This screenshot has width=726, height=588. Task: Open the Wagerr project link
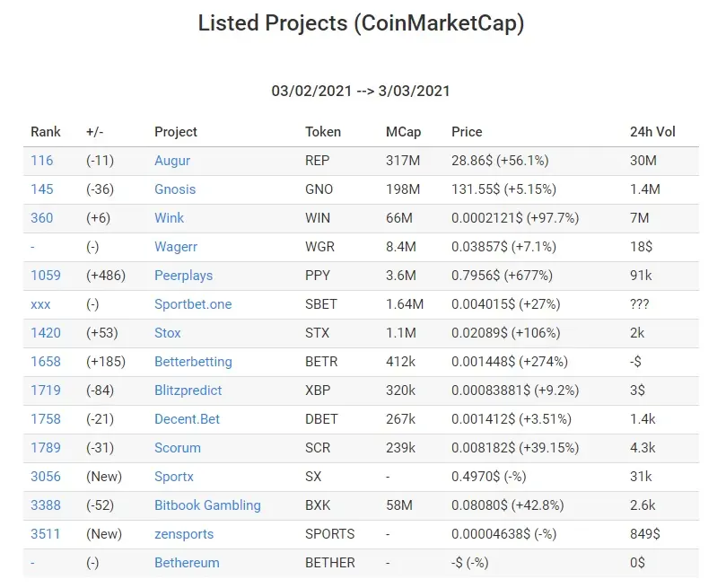click(176, 247)
